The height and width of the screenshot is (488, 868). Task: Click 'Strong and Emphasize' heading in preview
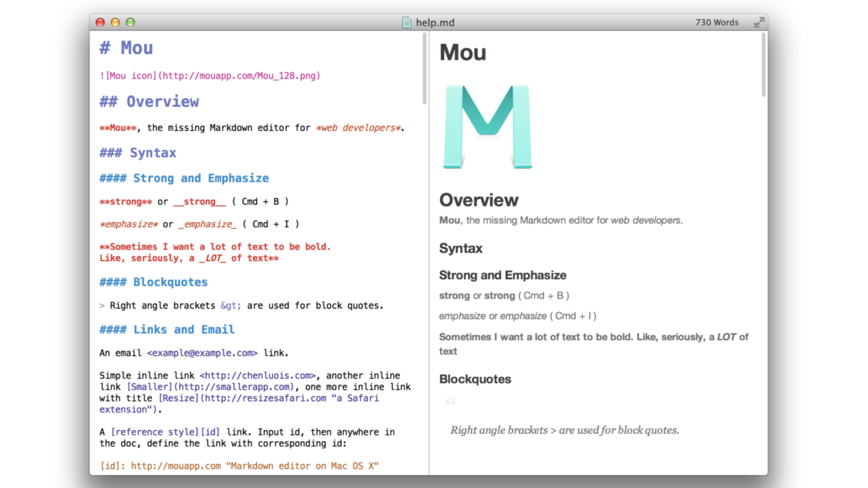(502, 275)
